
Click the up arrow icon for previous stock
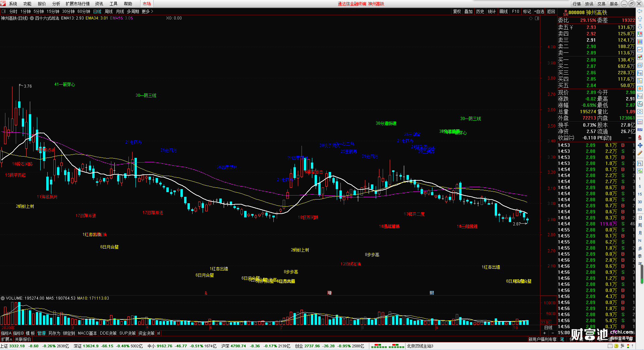coord(640,19)
